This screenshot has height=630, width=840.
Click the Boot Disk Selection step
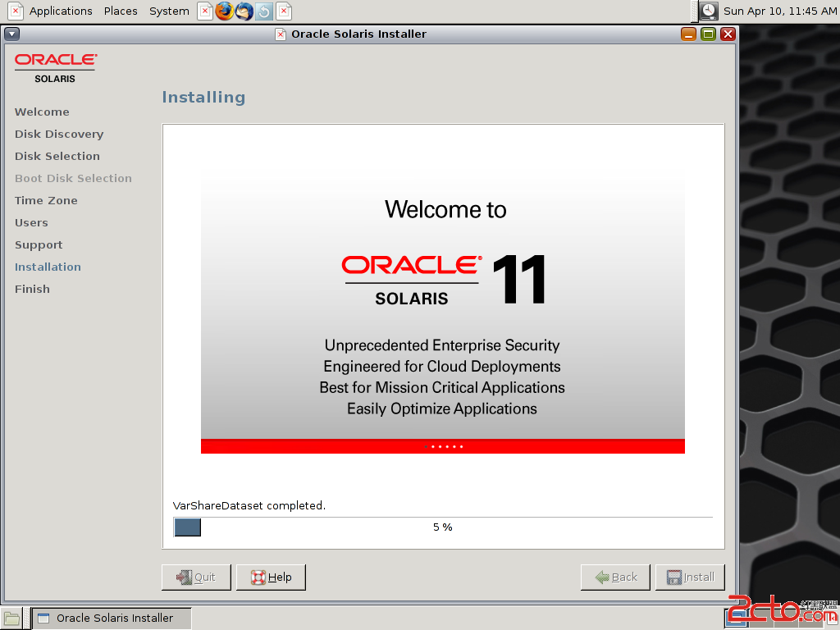coord(73,178)
